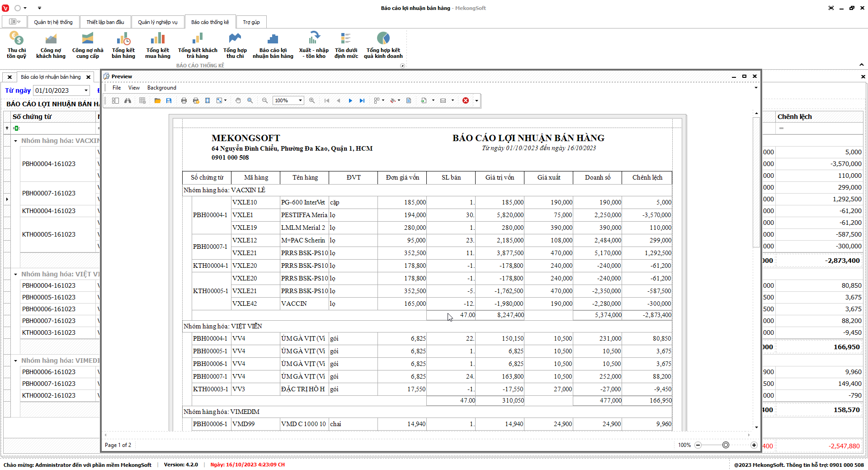
Task: Go to next page with the blue arrow
Action: [350, 100]
